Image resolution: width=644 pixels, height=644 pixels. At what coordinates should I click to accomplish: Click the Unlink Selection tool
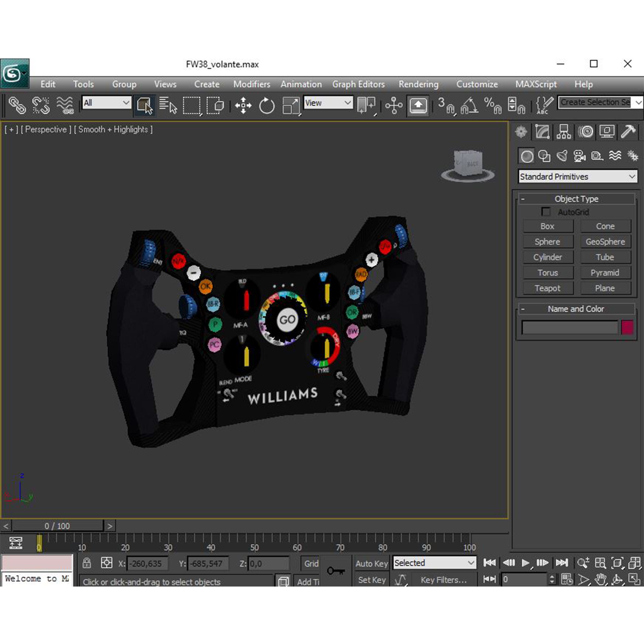pyautogui.click(x=41, y=105)
